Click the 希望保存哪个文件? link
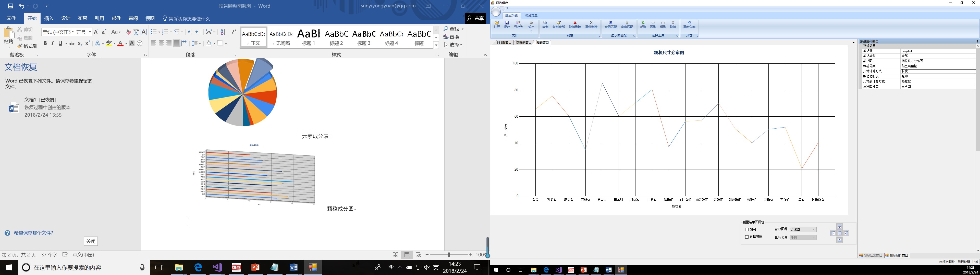Screen dimensions: 980x275 point(33,233)
